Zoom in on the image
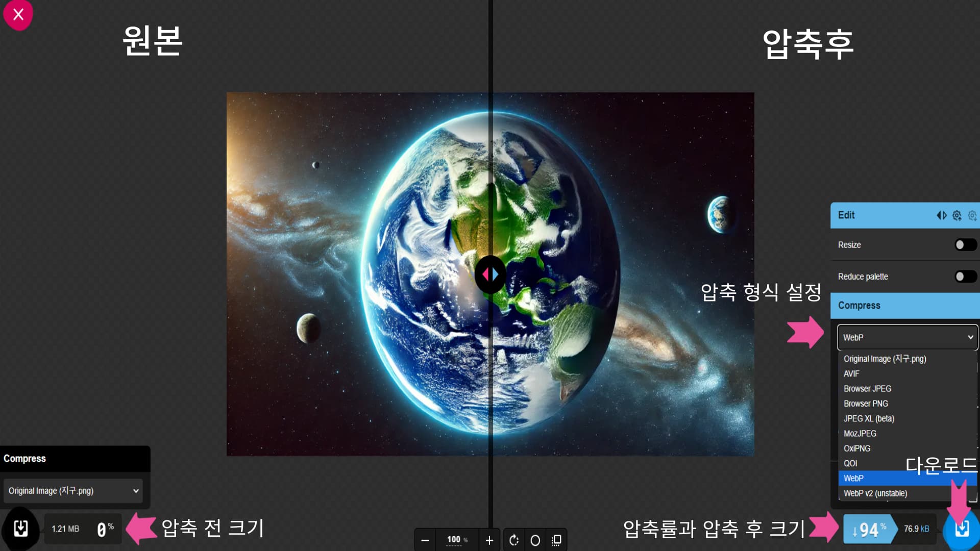980x551 pixels. 489,539
